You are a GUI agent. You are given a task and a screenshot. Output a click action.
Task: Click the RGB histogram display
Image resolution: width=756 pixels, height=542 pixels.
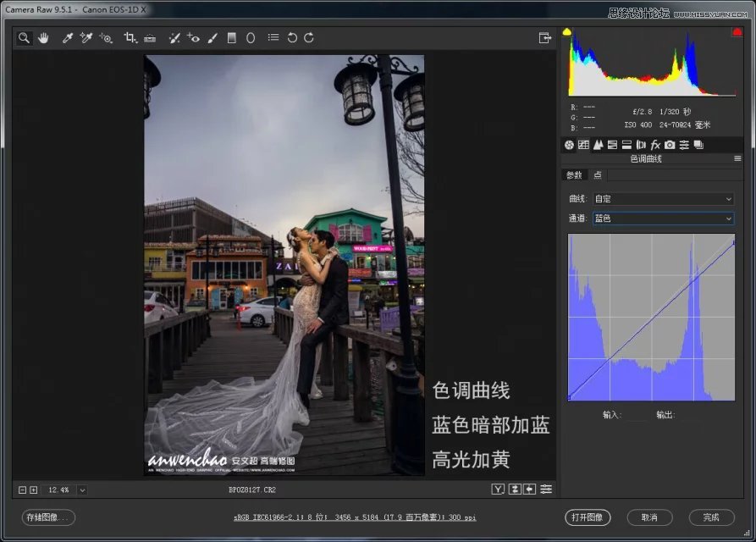coord(652,63)
